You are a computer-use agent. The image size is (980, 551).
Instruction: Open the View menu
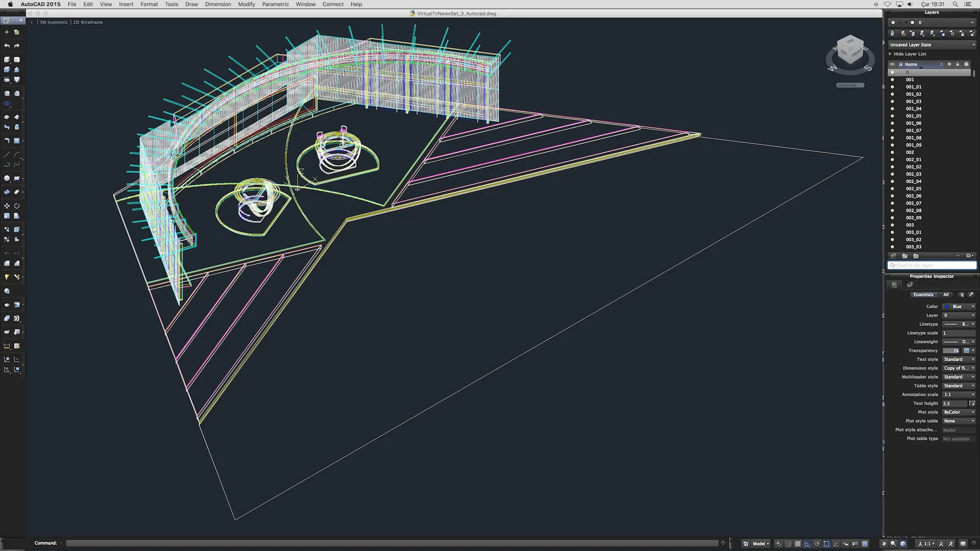(x=106, y=5)
